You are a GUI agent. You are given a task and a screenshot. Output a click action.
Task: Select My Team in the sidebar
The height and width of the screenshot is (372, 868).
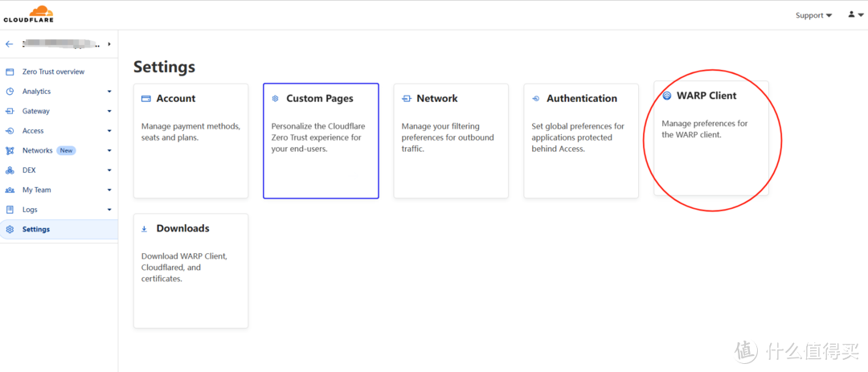click(36, 190)
